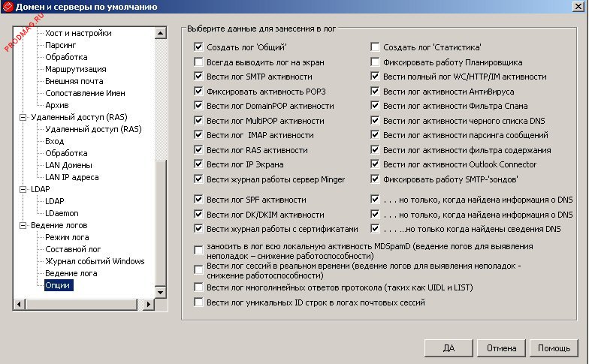Open 'LAN IP адреса' tree item
589x364 pixels.
[x=71, y=177]
